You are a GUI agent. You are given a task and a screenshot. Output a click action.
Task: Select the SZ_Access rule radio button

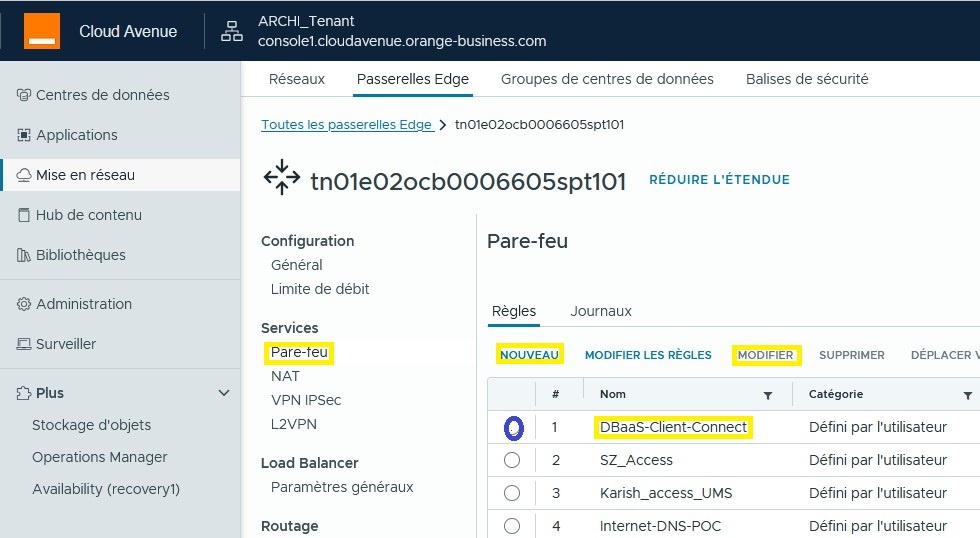[x=513, y=460]
